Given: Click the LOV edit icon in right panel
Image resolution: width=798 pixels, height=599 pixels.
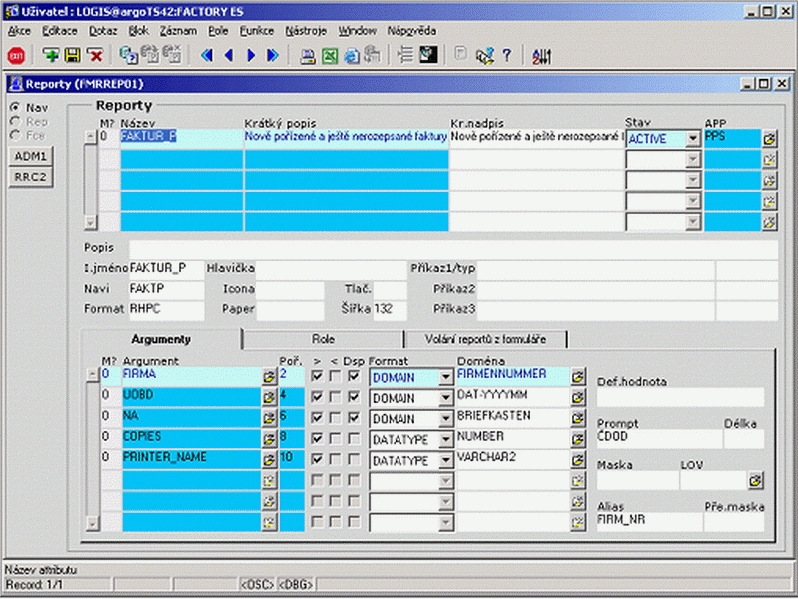Looking at the screenshot, I should click(755, 481).
